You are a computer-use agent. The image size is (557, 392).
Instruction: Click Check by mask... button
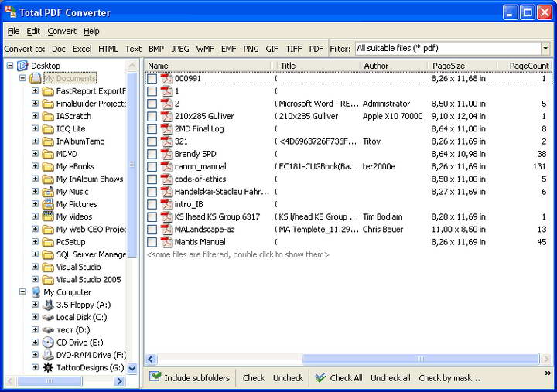(x=449, y=378)
